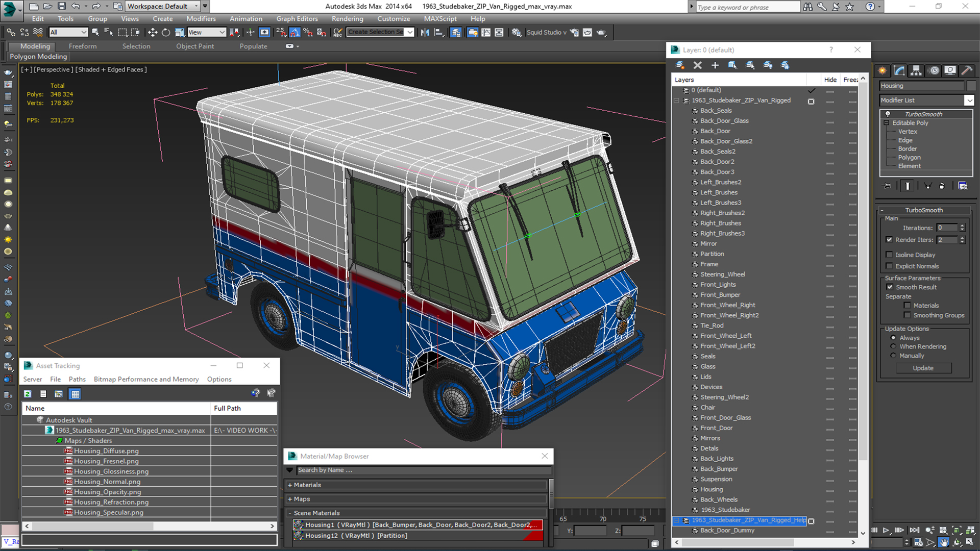The height and width of the screenshot is (551, 980).
Task: Switch to Object Paint ribbon tab
Action: [195, 46]
